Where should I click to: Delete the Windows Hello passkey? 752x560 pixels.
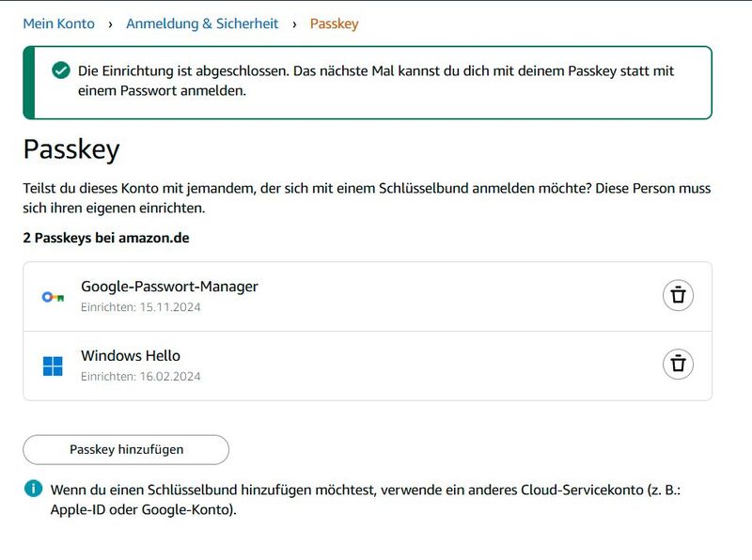pyautogui.click(x=678, y=364)
